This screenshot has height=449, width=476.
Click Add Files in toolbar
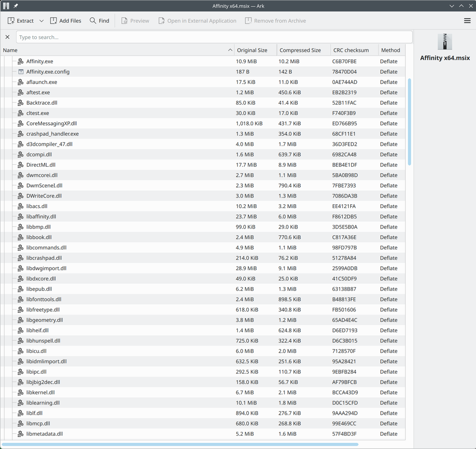(66, 20)
